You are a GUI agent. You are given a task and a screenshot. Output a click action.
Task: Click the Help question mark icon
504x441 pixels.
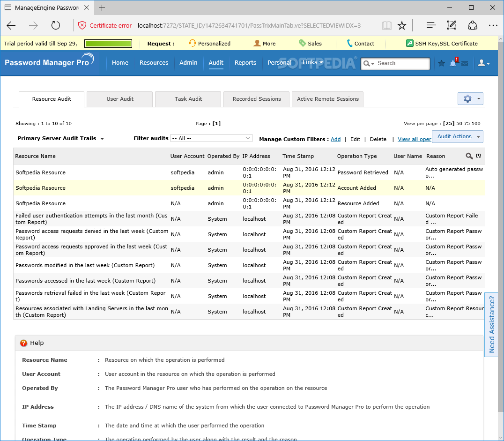(23, 343)
